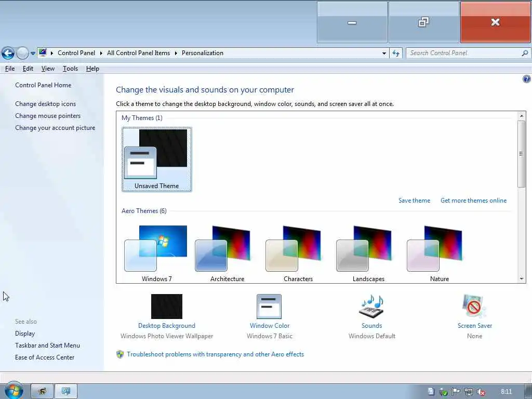Click the Personalization breadcrumb
The height and width of the screenshot is (399, 532).
point(203,53)
